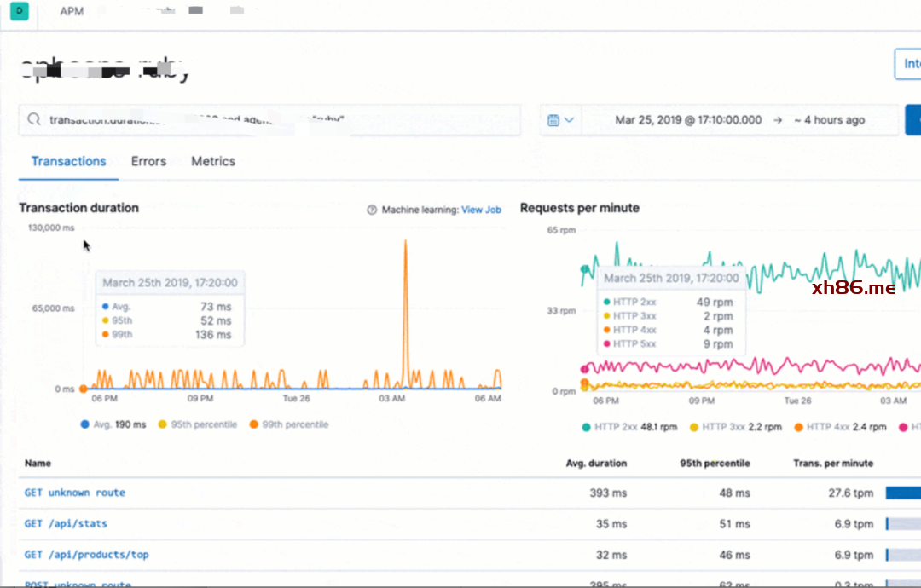Switch to the Errors tab
The width and height of the screenshot is (921, 588).
pos(148,161)
